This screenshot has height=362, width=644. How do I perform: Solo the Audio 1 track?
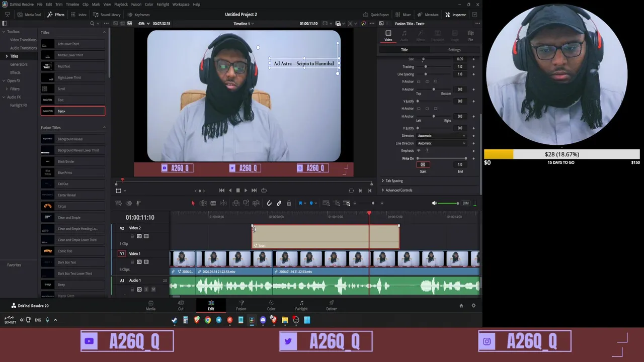[146, 290]
